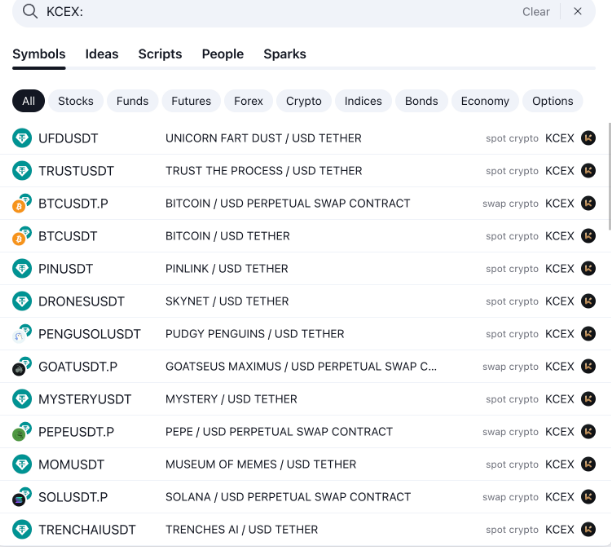Close the symbol search dialog

(x=577, y=11)
